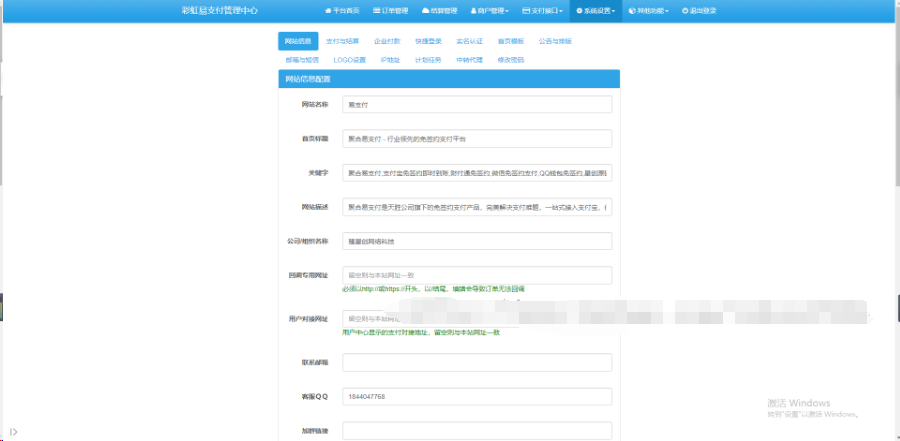
Task: Expand the 支付接口 dropdown
Action: click(x=543, y=10)
